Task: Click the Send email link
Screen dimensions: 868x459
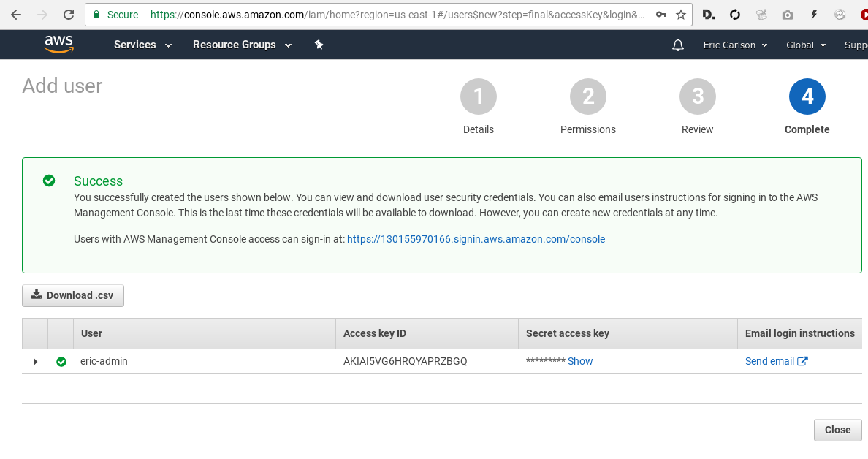Action: [x=769, y=361]
